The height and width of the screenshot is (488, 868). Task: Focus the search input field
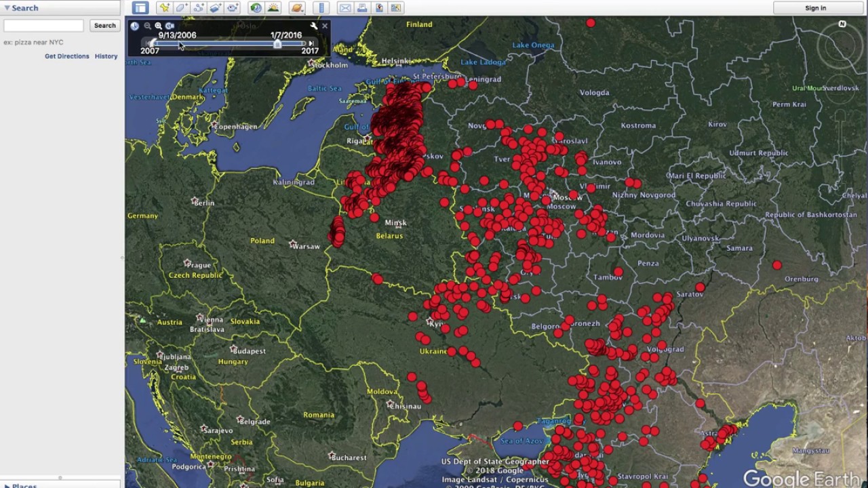point(43,25)
